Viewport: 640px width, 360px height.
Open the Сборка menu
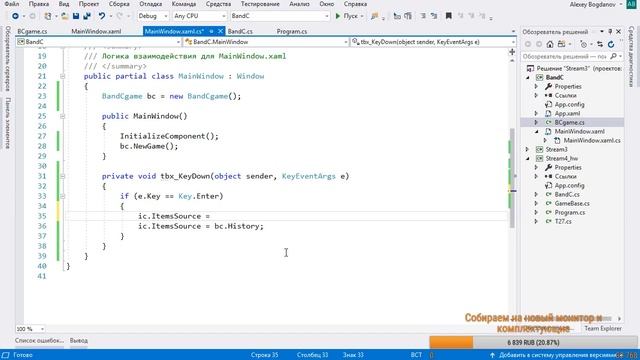click(119, 4)
